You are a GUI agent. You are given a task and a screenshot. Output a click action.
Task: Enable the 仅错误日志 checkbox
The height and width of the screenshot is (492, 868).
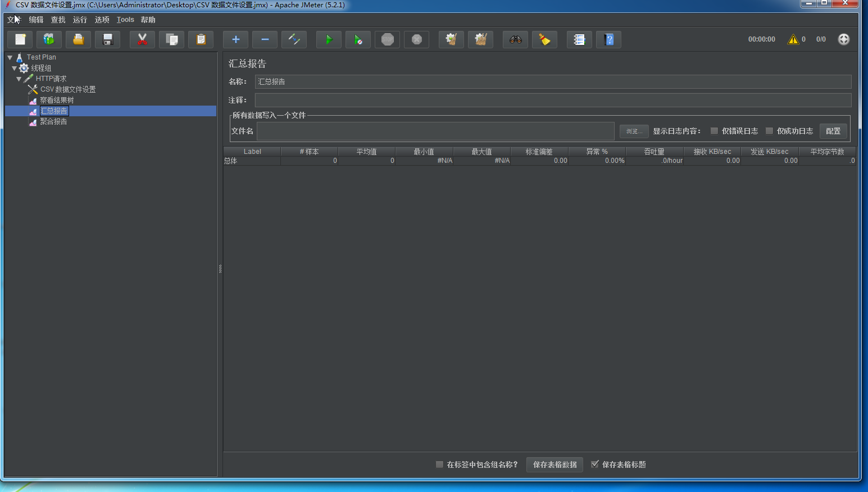coord(714,131)
